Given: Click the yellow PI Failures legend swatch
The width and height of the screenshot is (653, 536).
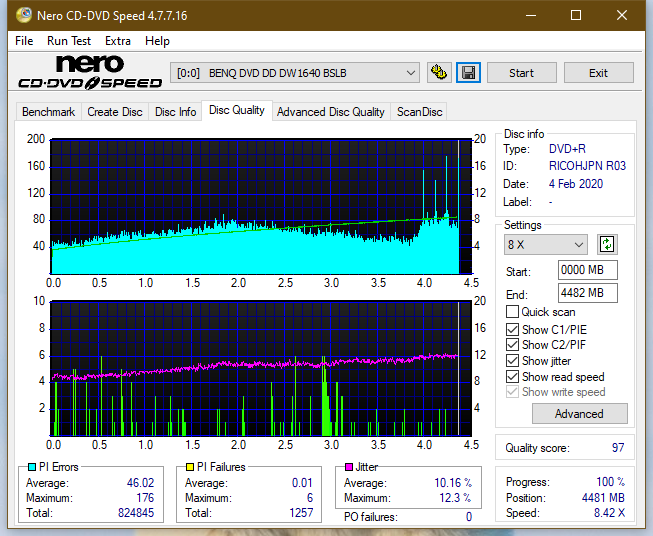Looking at the screenshot, I should pos(190,467).
